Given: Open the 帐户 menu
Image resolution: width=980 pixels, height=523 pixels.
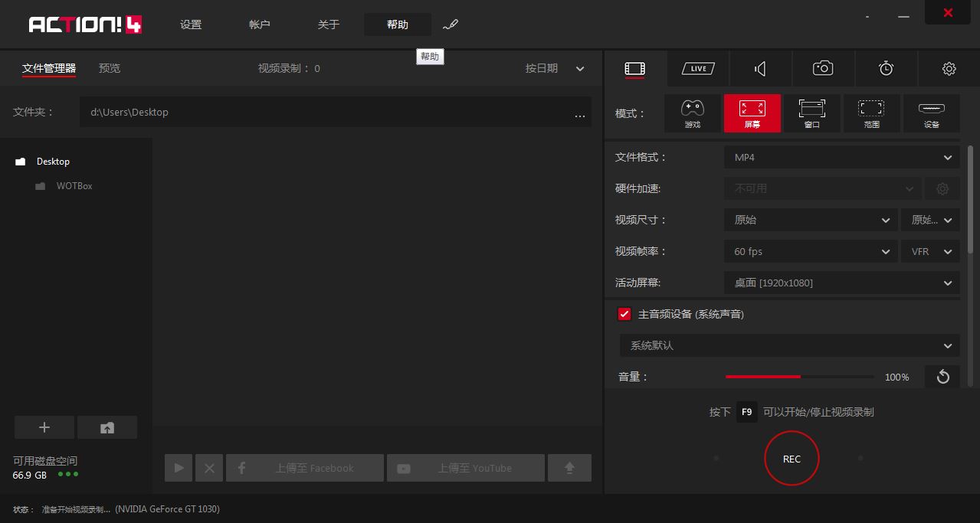Looking at the screenshot, I should (260, 25).
